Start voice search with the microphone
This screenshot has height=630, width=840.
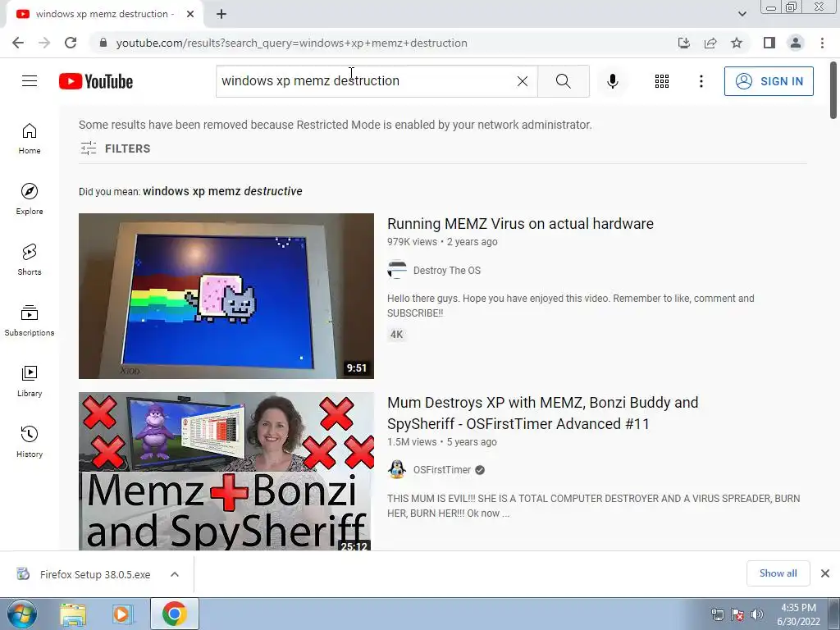pyautogui.click(x=613, y=81)
